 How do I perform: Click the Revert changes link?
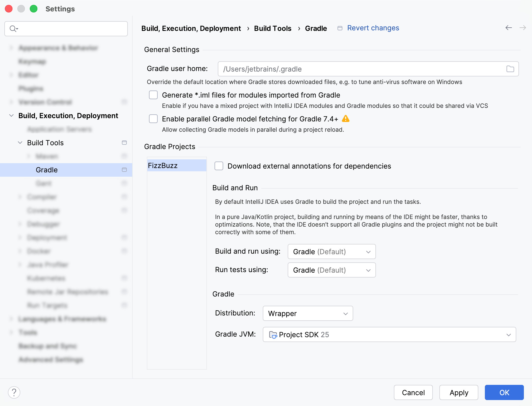pyautogui.click(x=373, y=28)
